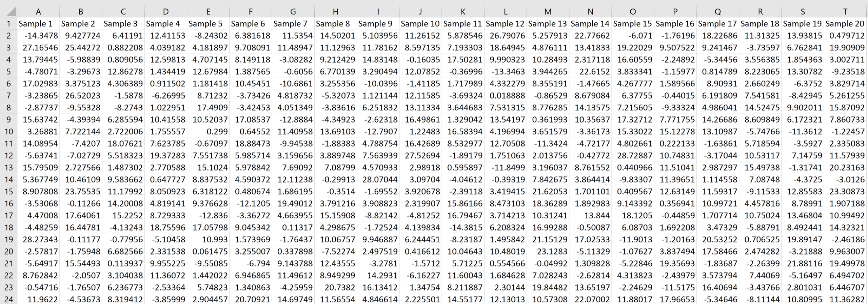The width and height of the screenshot is (868, 304).
Task: Select cell containing 27.52694
Action: 420,156
